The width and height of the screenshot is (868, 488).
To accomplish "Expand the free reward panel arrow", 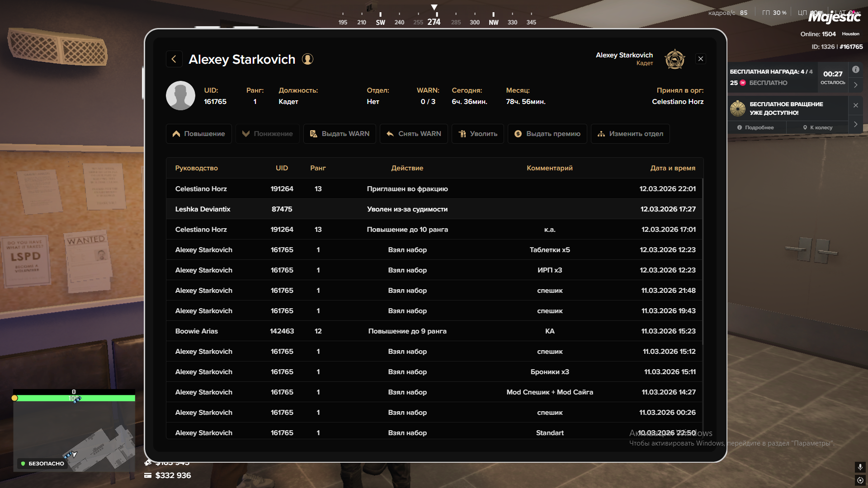I will click(855, 84).
